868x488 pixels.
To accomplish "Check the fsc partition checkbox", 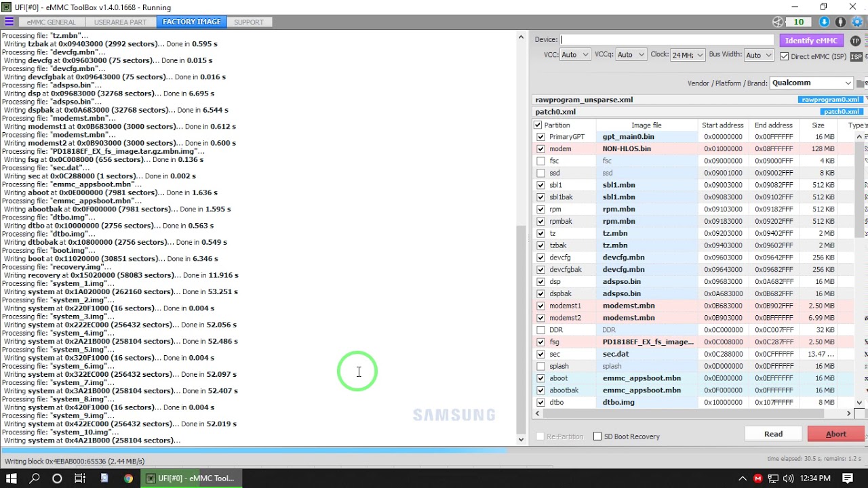I will 540,161.
